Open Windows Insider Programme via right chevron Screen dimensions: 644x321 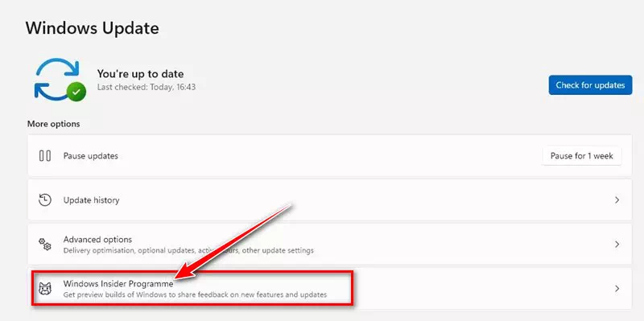tap(617, 289)
